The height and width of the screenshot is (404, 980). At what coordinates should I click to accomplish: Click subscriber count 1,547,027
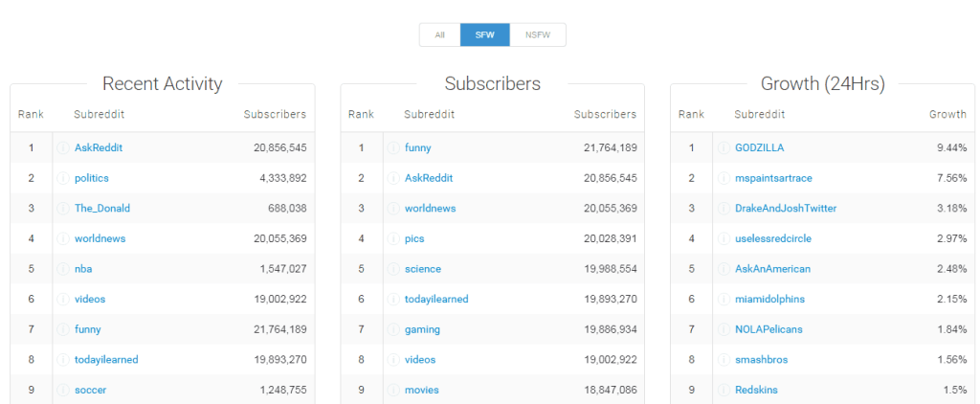pyautogui.click(x=283, y=269)
